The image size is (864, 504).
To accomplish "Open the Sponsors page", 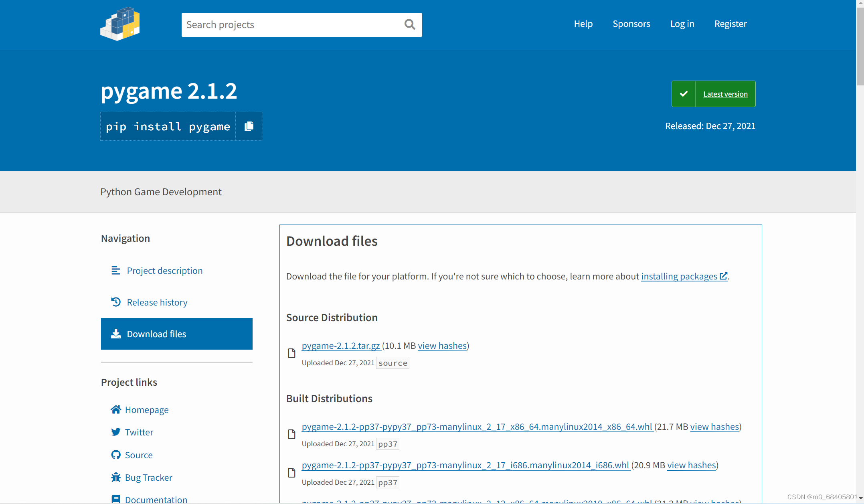I will (x=631, y=24).
